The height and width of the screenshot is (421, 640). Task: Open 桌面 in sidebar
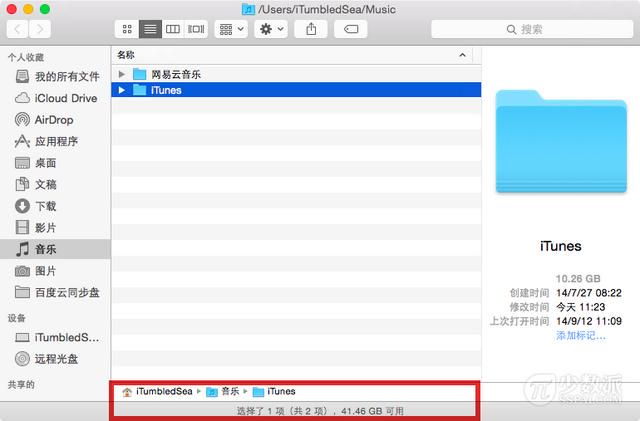tap(57, 163)
